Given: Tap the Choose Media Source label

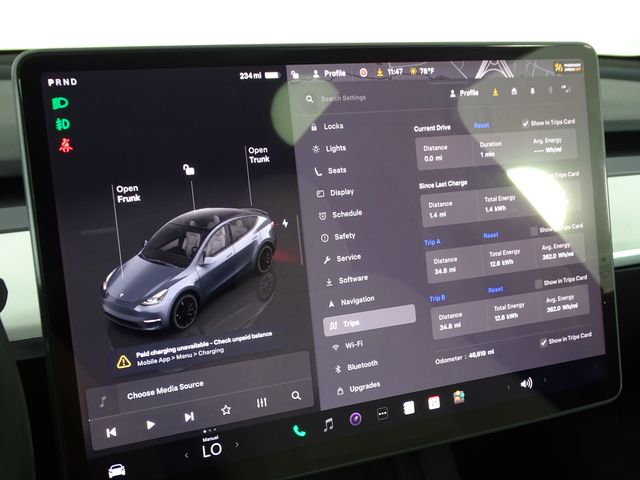Looking at the screenshot, I should (165, 390).
